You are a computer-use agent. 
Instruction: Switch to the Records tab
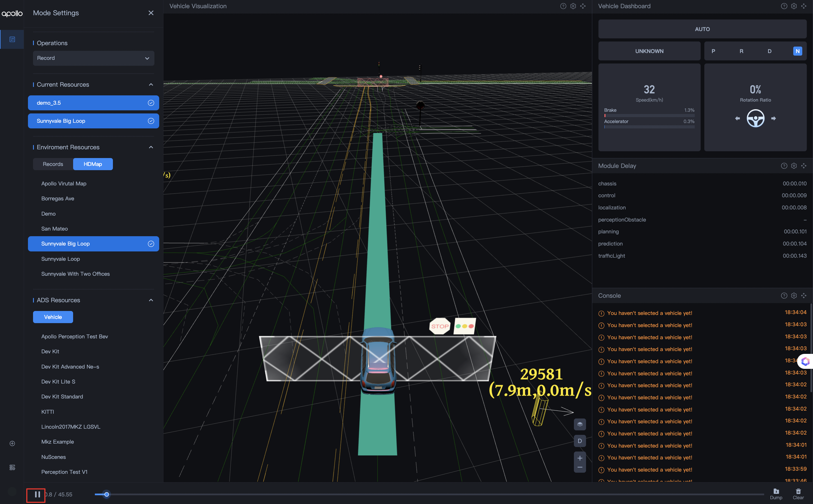pos(53,164)
